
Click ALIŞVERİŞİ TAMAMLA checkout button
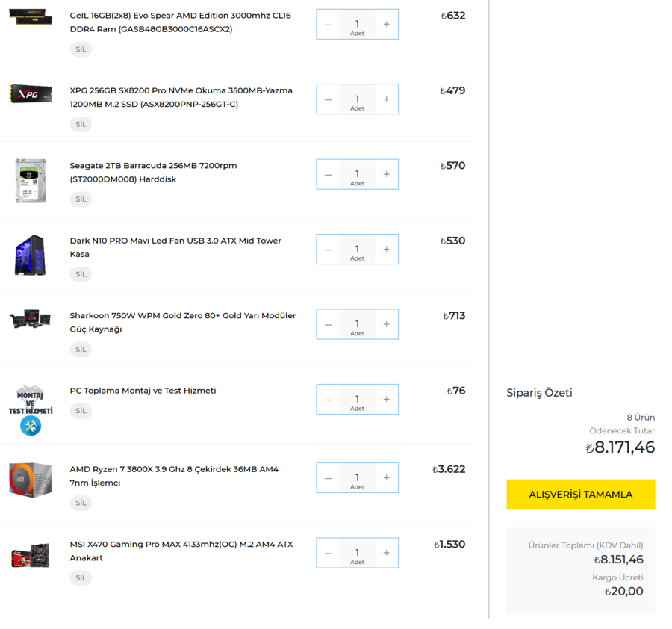[x=580, y=495]
